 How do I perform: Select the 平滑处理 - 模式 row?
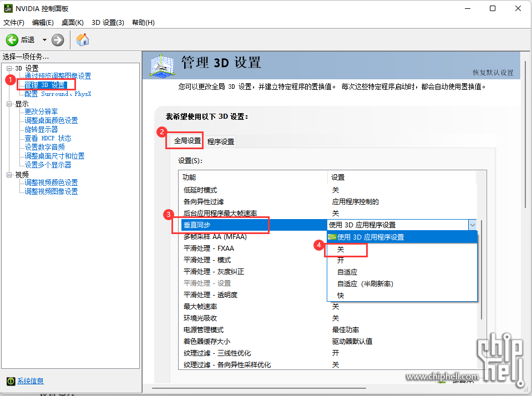point(253,260)
